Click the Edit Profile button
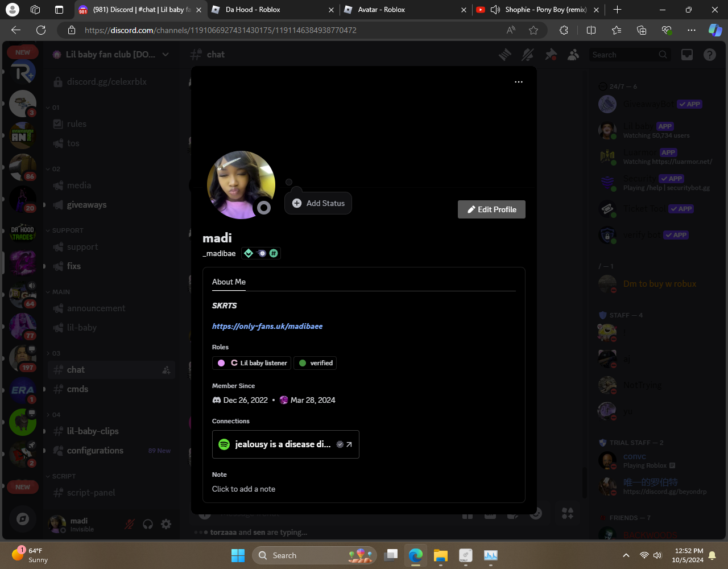This screenshot has width=728, height=569. [491, 209]
